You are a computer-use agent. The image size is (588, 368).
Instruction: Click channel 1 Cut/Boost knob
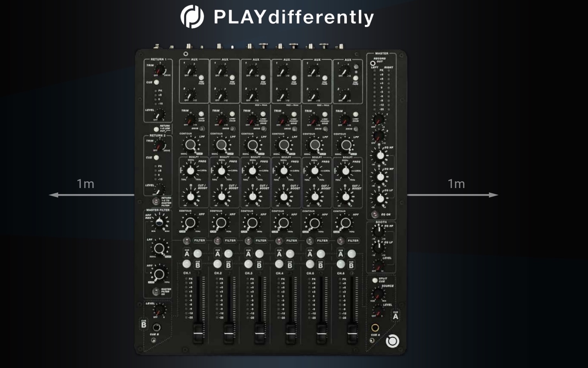point(190,197)
